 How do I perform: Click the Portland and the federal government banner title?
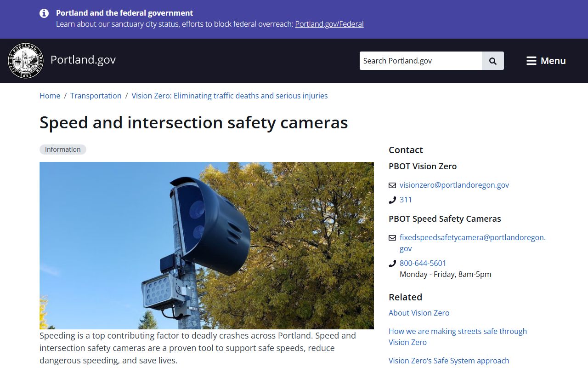(124, 13)
